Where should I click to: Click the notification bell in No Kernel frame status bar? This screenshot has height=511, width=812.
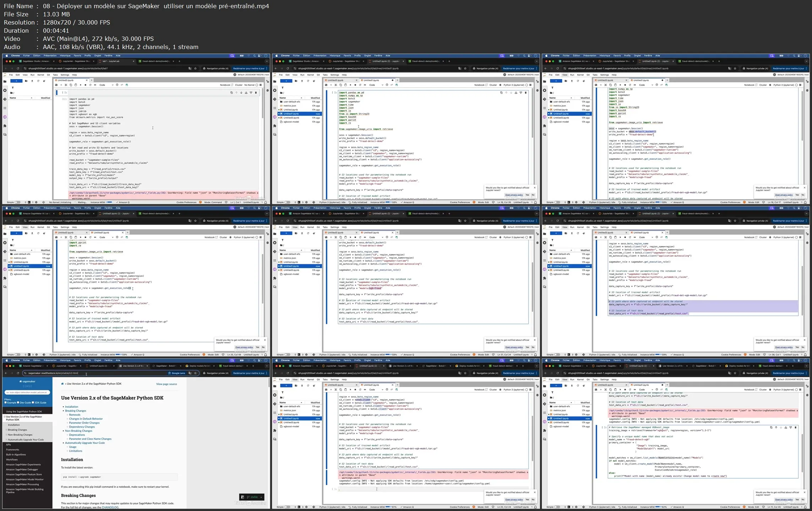point(266,202)
